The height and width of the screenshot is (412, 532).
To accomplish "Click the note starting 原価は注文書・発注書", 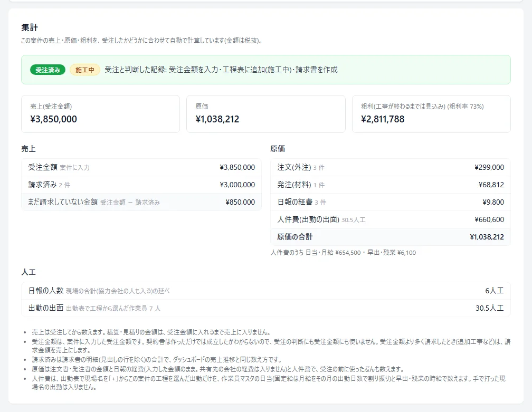I will pos(218,369).
